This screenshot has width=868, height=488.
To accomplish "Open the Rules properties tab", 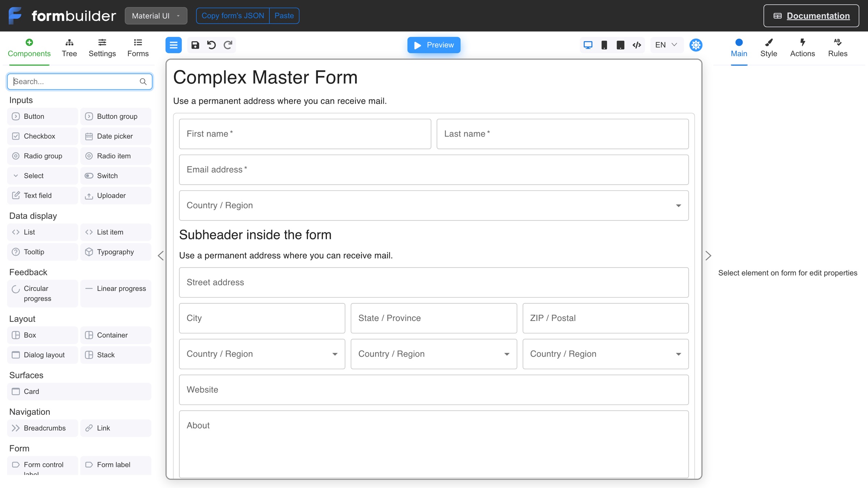I will tap(838, 48).
